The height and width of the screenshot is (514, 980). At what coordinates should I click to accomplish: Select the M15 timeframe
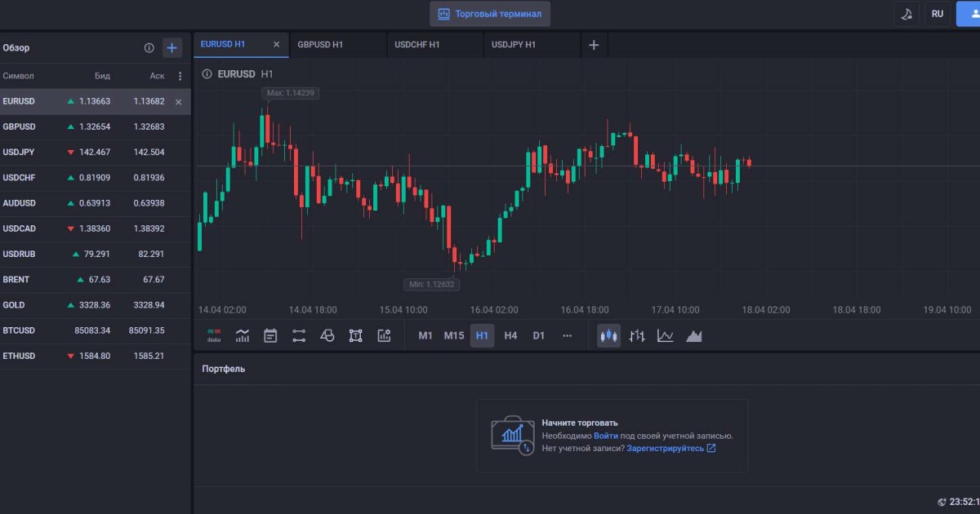[454, 335]
